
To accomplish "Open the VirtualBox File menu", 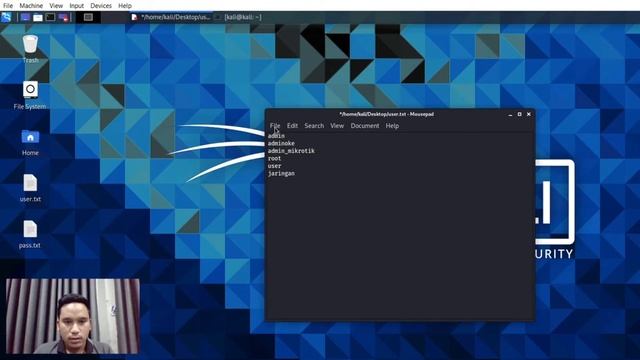I will coord(8,6).
